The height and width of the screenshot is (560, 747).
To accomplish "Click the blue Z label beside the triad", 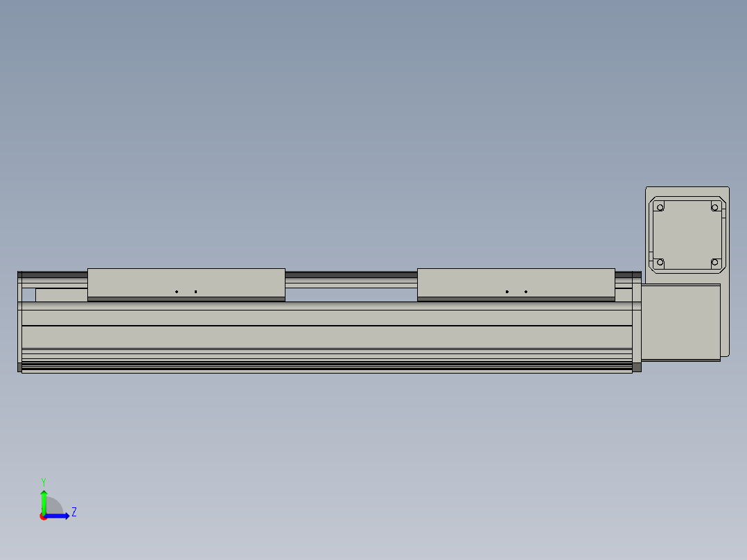I will 74,512.
